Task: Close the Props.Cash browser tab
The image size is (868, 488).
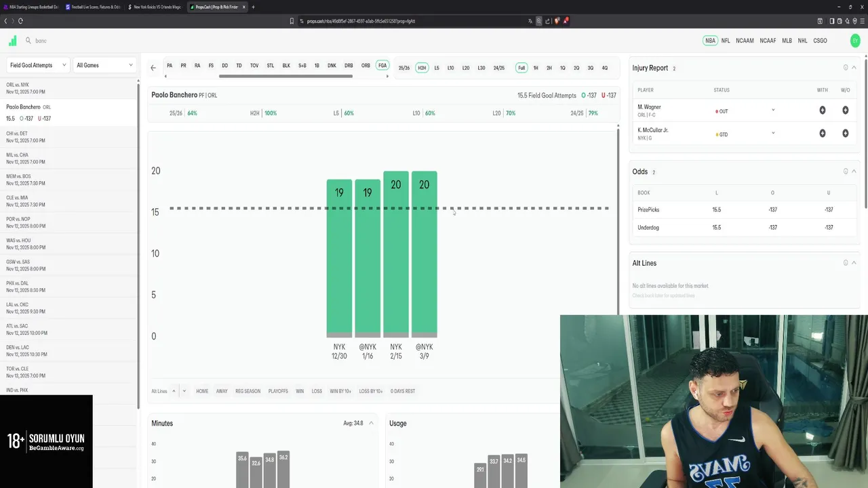Action: pyautogui.click(x=245, y=7)
